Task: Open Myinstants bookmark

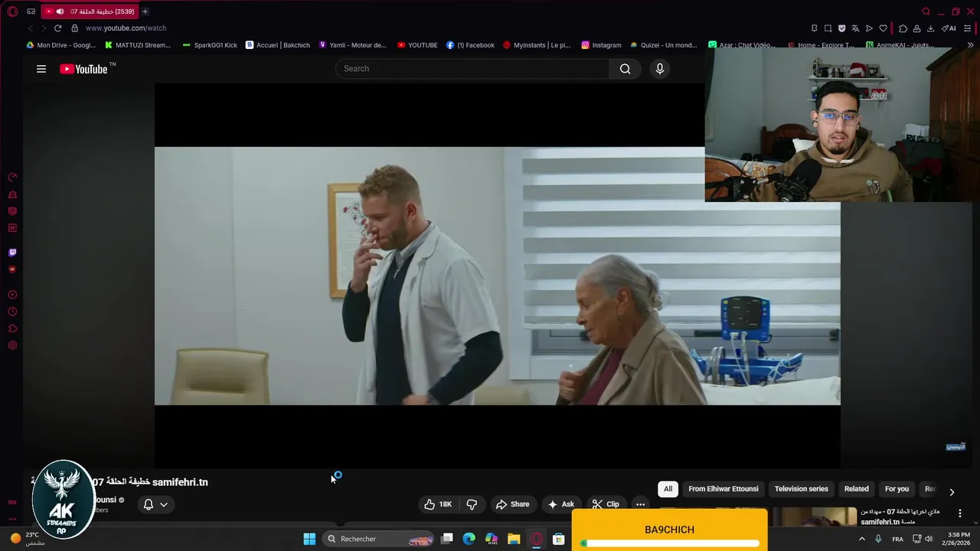Action: tap(537, 45)
